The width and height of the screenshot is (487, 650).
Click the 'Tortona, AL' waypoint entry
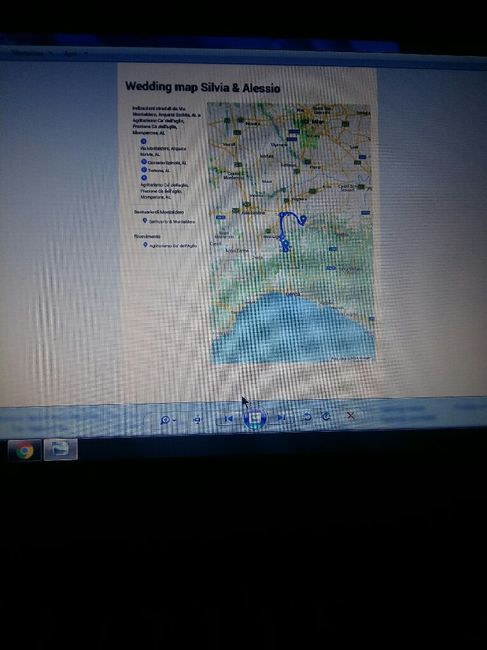[155, 170]
